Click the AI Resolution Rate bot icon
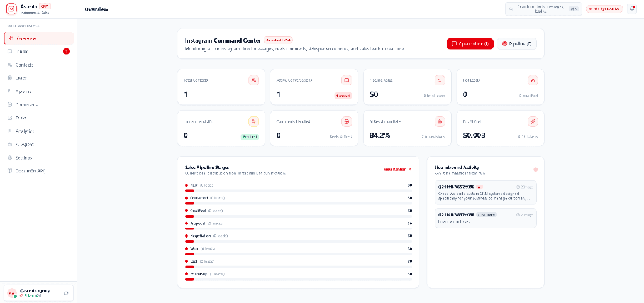Image resolution: width=644 pixels, height=303 pixels. click(x=440, y=121)
